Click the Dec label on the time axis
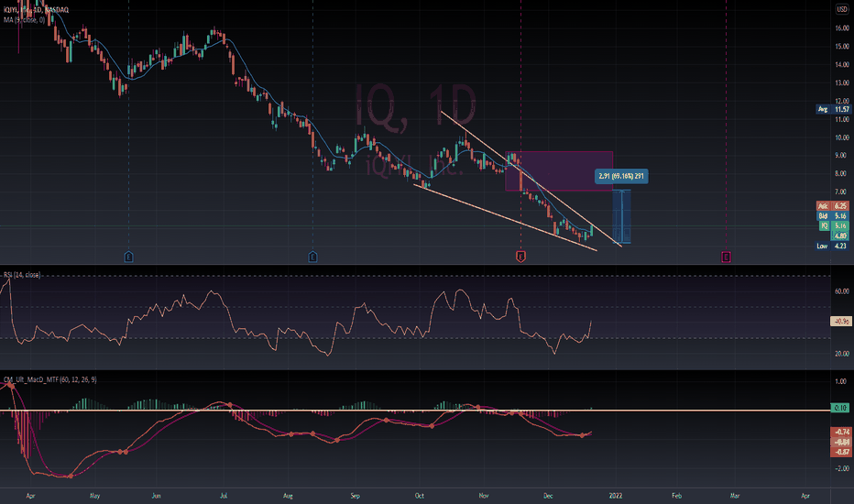854x504 pixels. pos(548,496)
